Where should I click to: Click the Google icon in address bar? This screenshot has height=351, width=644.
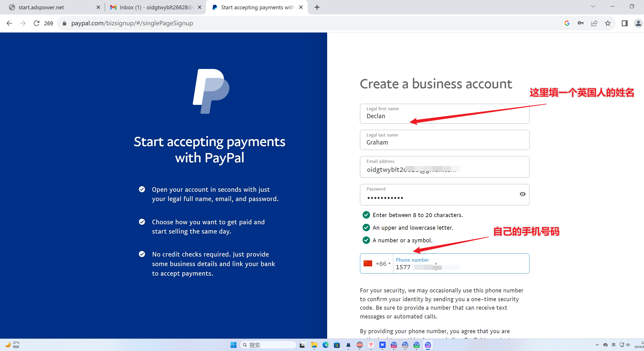567,23
